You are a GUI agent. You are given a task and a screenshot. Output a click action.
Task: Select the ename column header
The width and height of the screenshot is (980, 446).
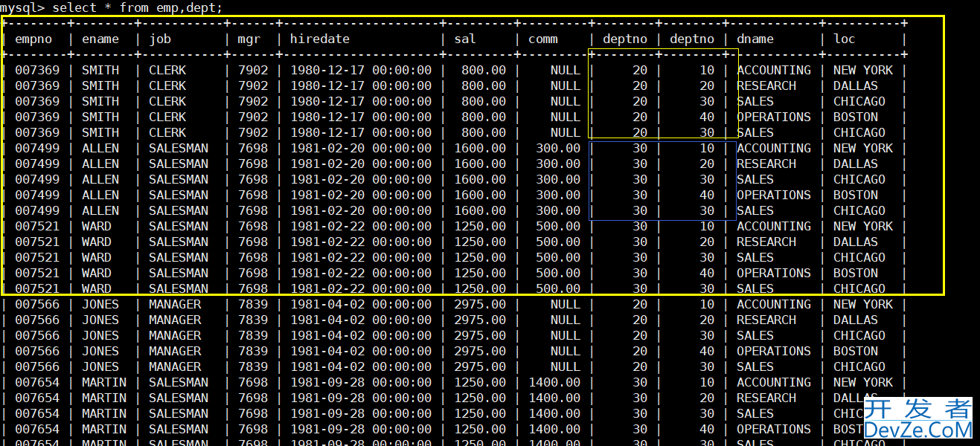[x=100, y=39]
